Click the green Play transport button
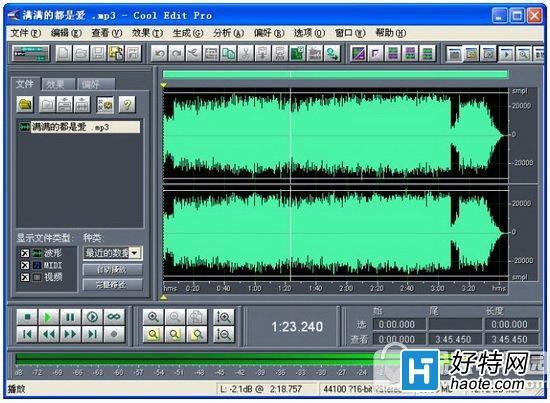Image resolution: width=550 pixels, height=403 pixels. pyautogui.click(x=48, y=317)
